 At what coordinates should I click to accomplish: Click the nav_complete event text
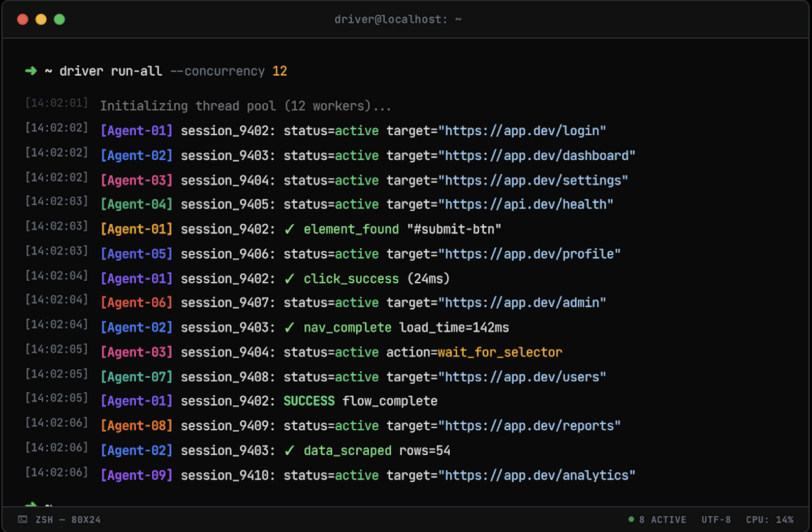point(348,328)
